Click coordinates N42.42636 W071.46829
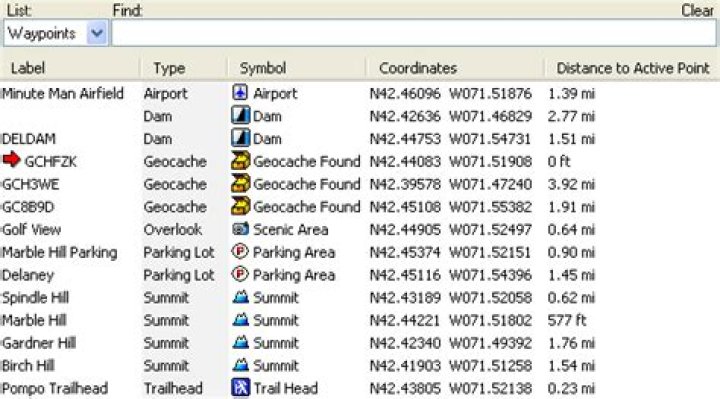The width and height of the screenshot is (720, 399). [x=450, y=116]
